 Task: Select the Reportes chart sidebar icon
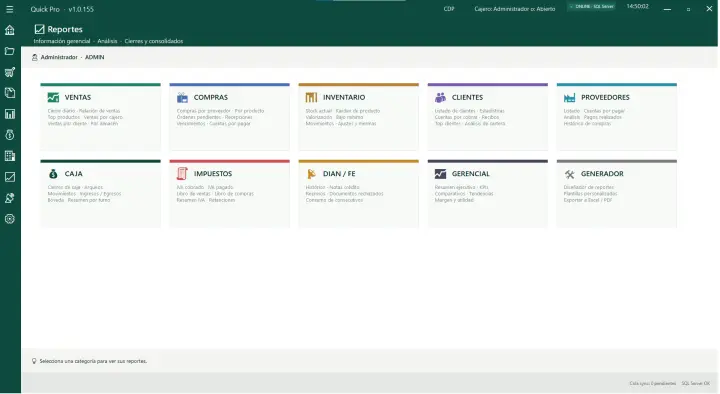[x=10, y=177]
